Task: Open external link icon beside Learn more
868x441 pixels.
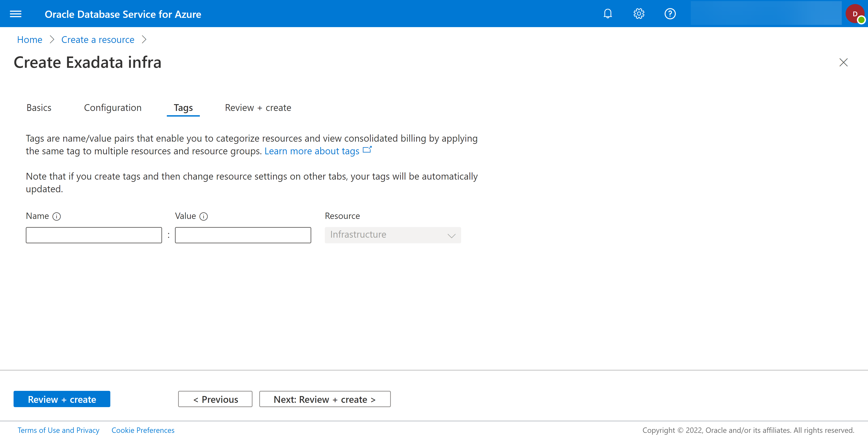Action: pos(367,150)
